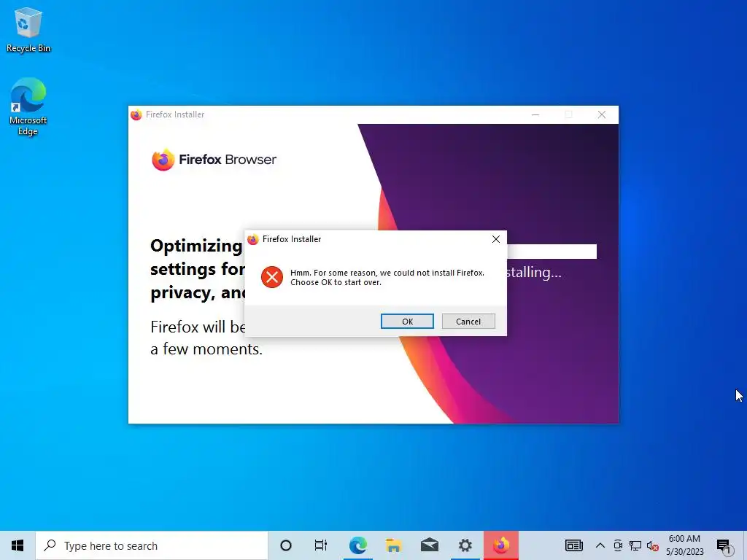This screenshot has height=560, width=747.
Task: Click OK to restart Firefox installation
Action: click(407, 322)
